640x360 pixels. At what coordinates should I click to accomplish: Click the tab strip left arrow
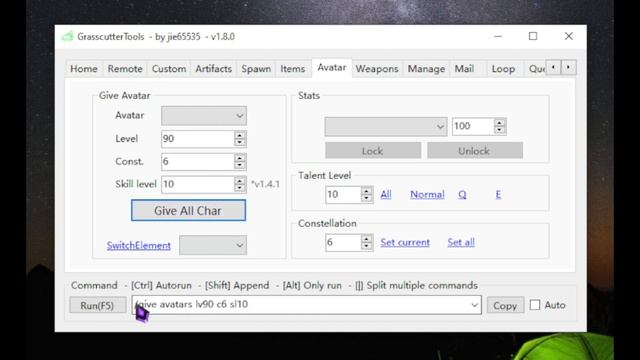click(553, 67)
